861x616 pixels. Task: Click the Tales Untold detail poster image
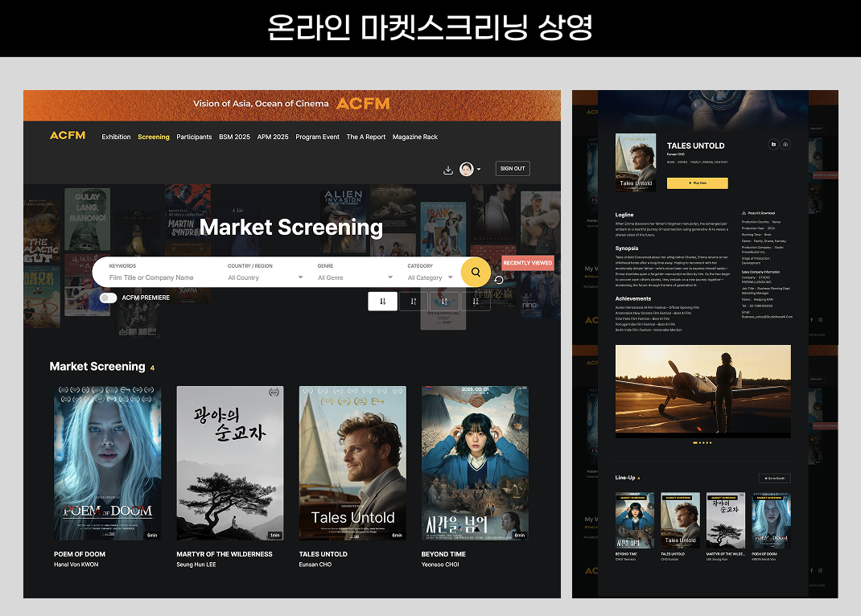click(636, 162)
